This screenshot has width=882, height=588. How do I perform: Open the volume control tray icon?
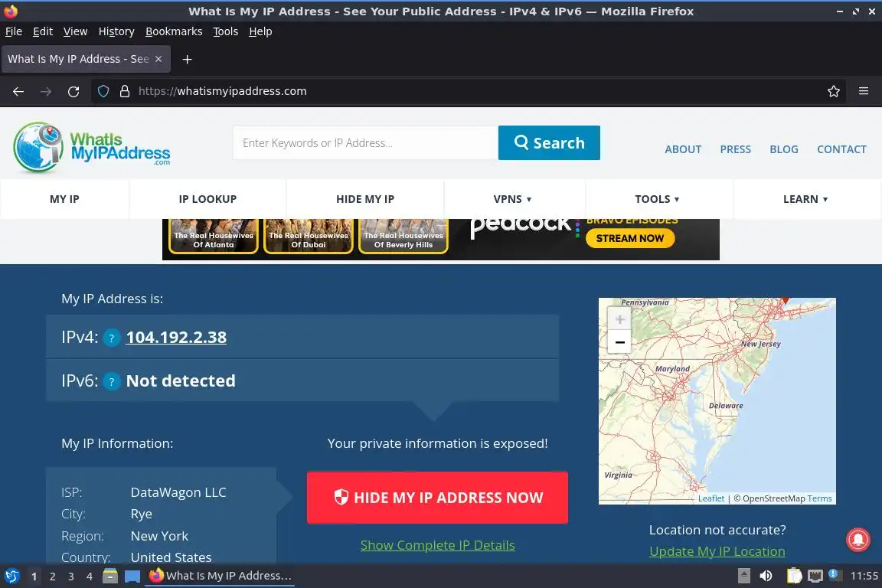click(x=766, y=576)
